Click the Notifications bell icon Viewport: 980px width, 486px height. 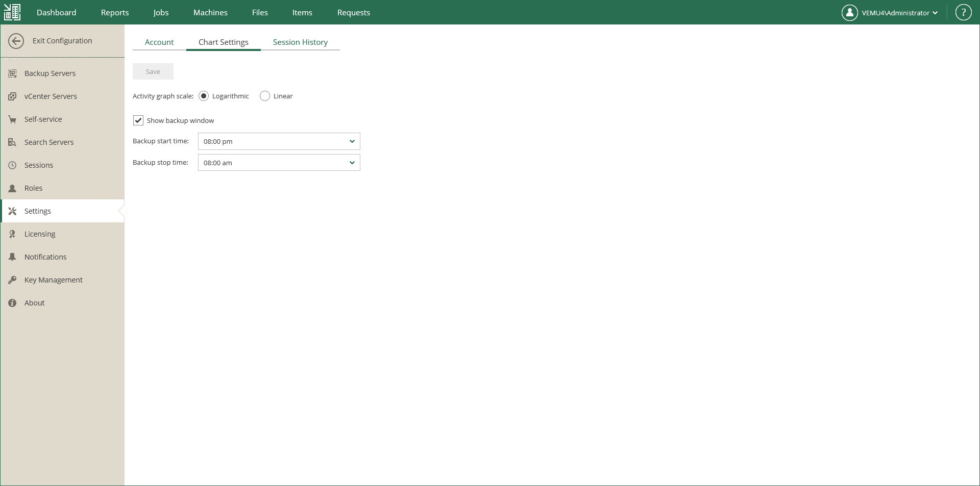12,257
